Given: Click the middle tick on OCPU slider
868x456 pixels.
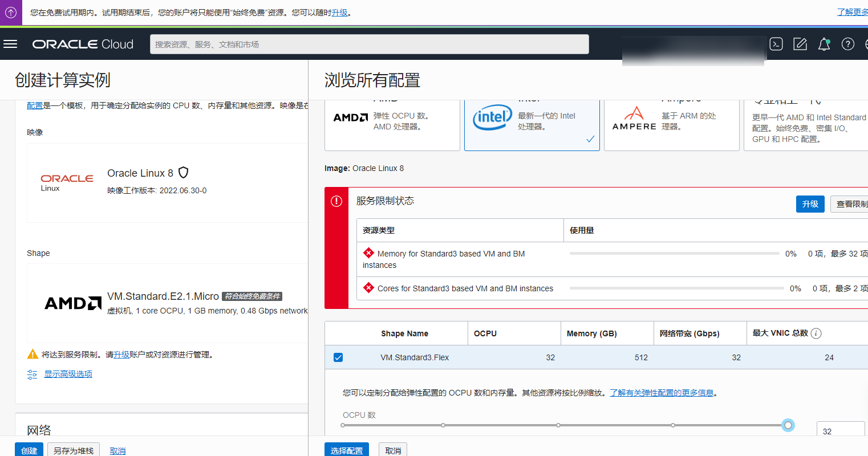Looking at the screenshot, I should coord(558,425).
